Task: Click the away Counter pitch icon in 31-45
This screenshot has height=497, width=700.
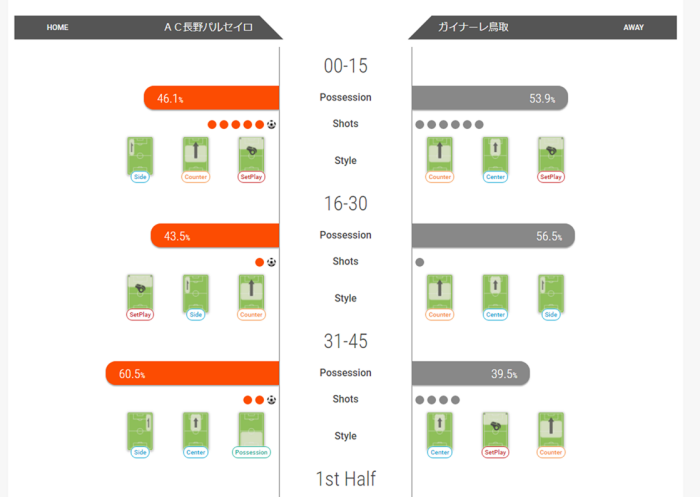Action: pos(550,429)
